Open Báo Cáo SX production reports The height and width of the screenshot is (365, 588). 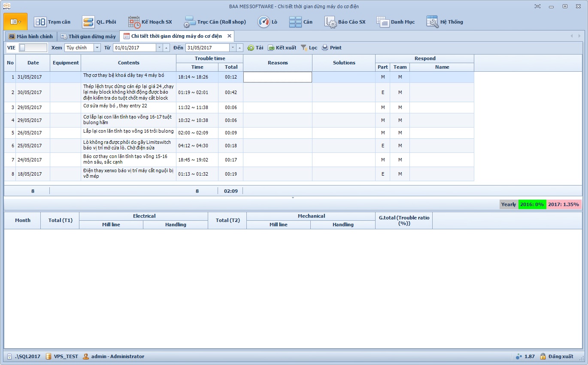coord(345,22)
